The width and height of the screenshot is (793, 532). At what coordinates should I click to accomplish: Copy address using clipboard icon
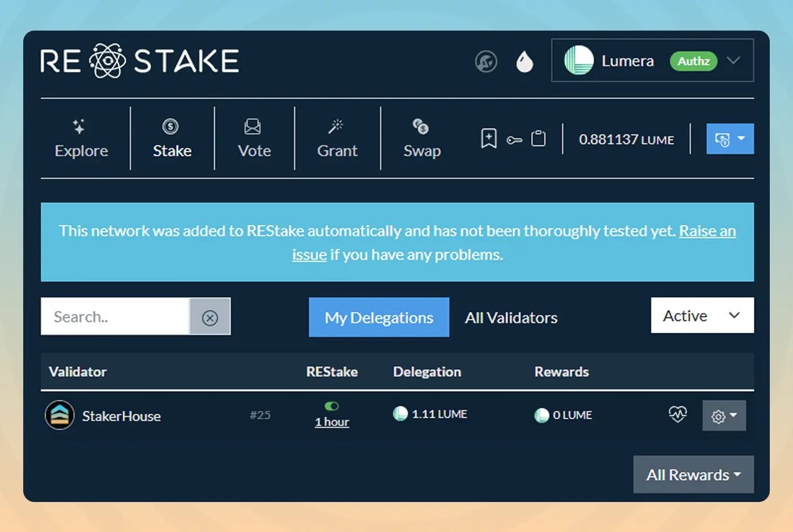[538, 139]
